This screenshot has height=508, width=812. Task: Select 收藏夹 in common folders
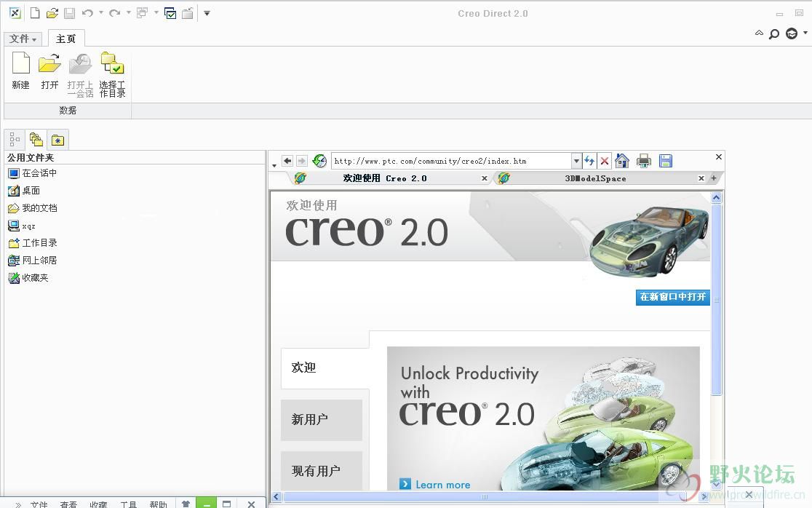pyautogui.click(x=28, y=278)
